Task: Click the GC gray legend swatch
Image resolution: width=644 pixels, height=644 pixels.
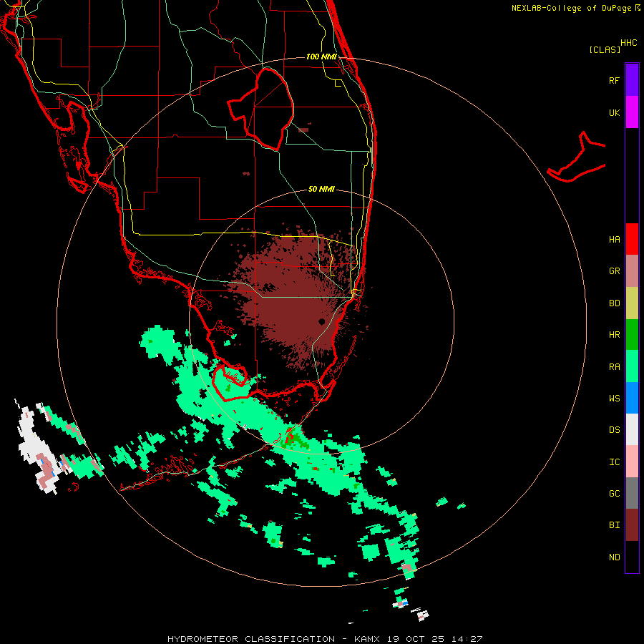Action: pos(632,493)
